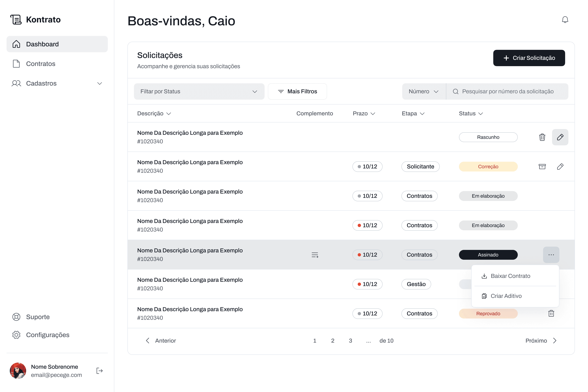Delete the Rascunho request with trash icon

[x=542, y=137]
